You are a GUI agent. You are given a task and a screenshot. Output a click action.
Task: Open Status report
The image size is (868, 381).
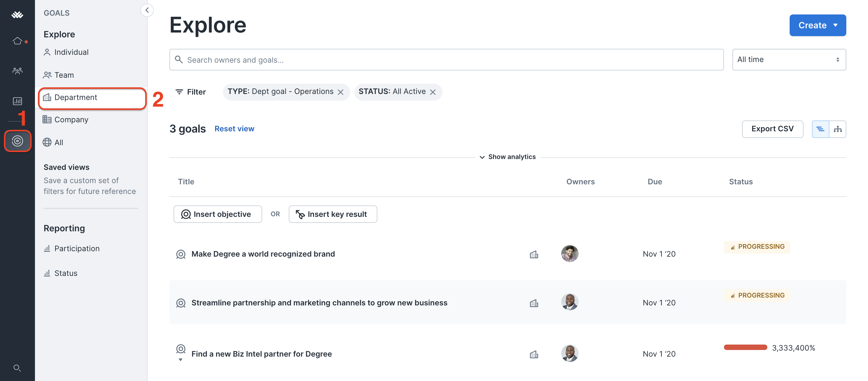61,273
